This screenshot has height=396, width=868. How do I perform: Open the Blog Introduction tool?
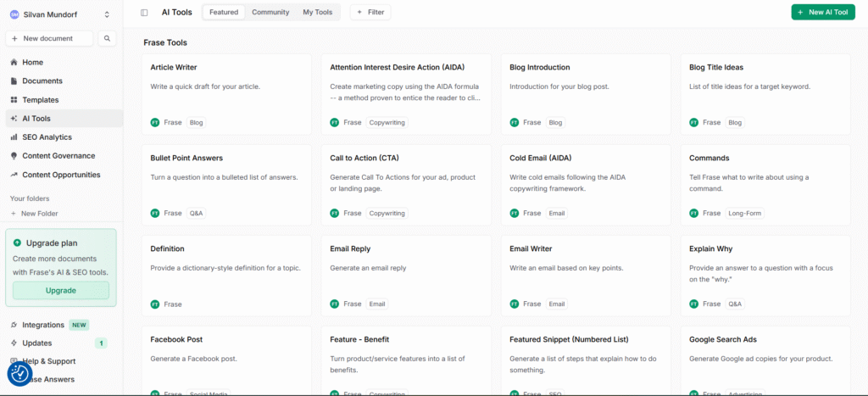586,94
